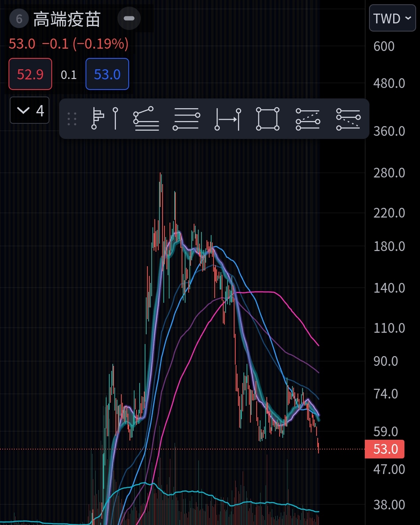Viewport: 420px width, 525px height.
Task: Tap the 220.0 price axis label
Action: point(389,213)
